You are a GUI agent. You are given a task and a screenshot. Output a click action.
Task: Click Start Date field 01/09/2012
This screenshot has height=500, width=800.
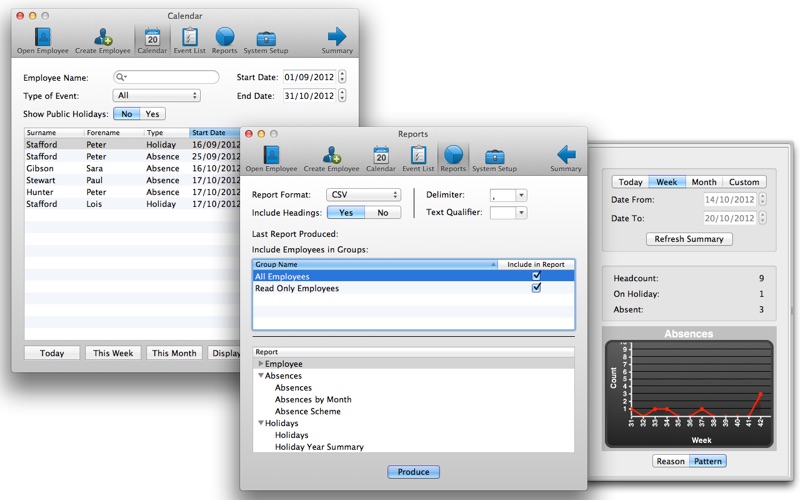coord(309,77)
